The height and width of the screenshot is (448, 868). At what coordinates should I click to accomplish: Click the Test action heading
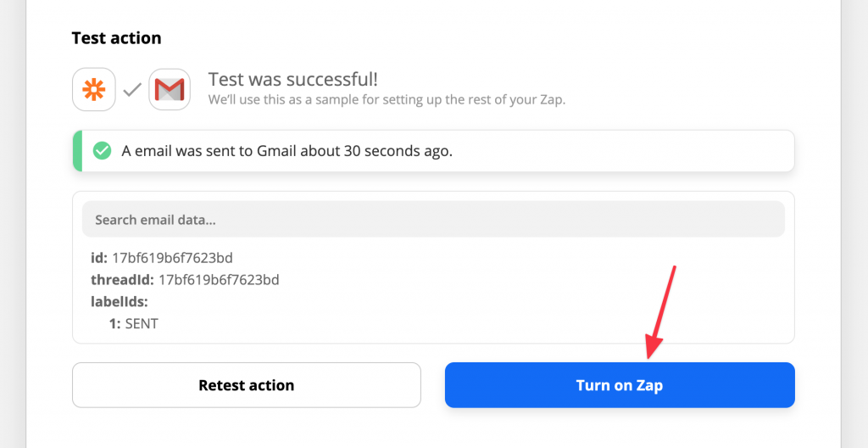116,38
